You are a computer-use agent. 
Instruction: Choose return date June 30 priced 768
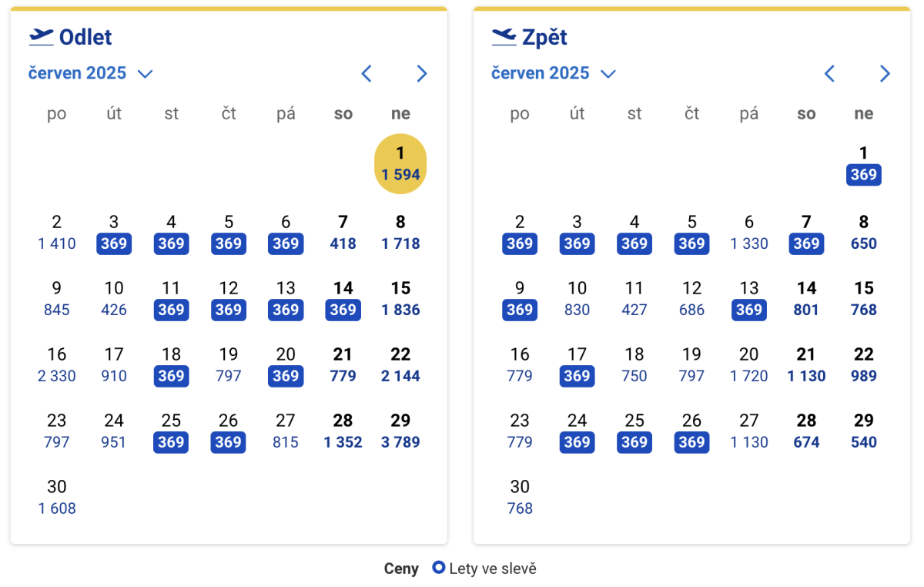click(520, 498)
